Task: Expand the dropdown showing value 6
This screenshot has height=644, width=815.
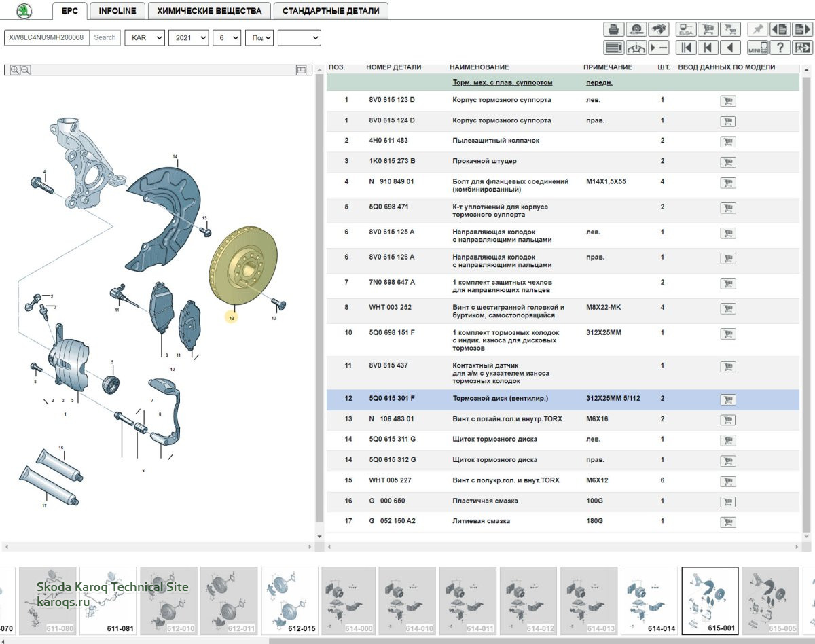Action: coord(226,38)
